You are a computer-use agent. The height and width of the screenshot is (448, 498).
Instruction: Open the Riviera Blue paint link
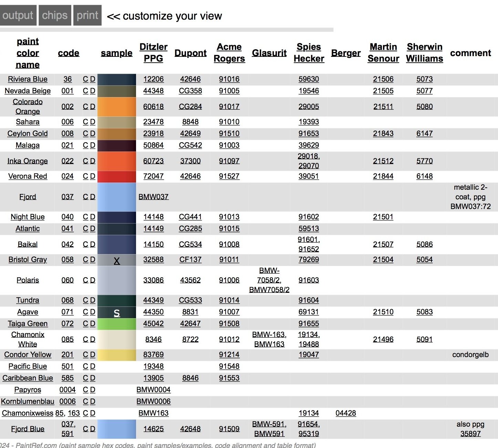tap(28, 79)
